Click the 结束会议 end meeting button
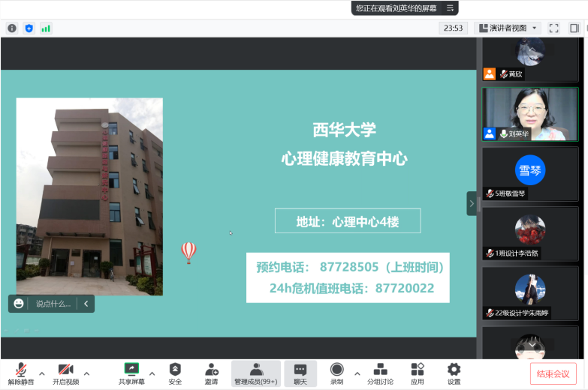This screenshot has height=390, width=588. (x=553, y=373)
